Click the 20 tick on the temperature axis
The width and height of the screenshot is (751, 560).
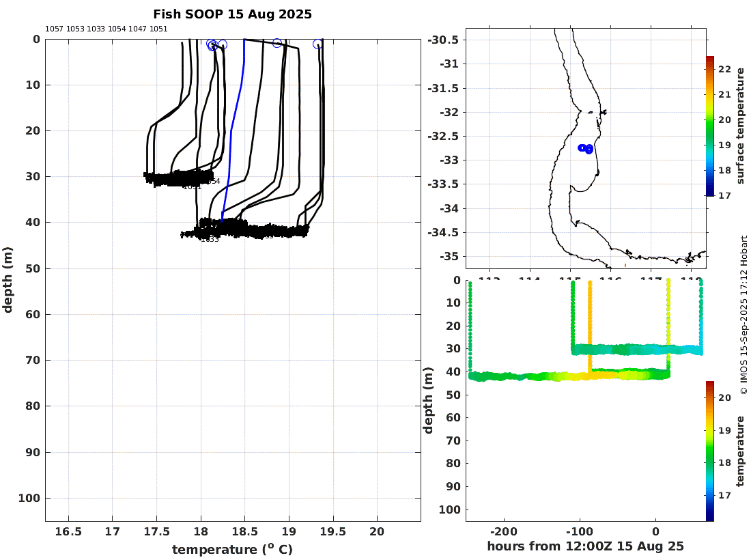tap(377, 532)
